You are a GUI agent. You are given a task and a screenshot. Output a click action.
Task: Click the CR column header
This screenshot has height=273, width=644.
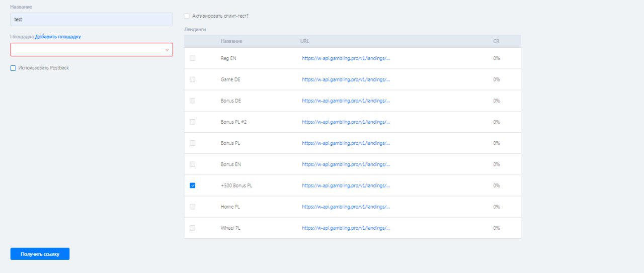coord(496,41)
